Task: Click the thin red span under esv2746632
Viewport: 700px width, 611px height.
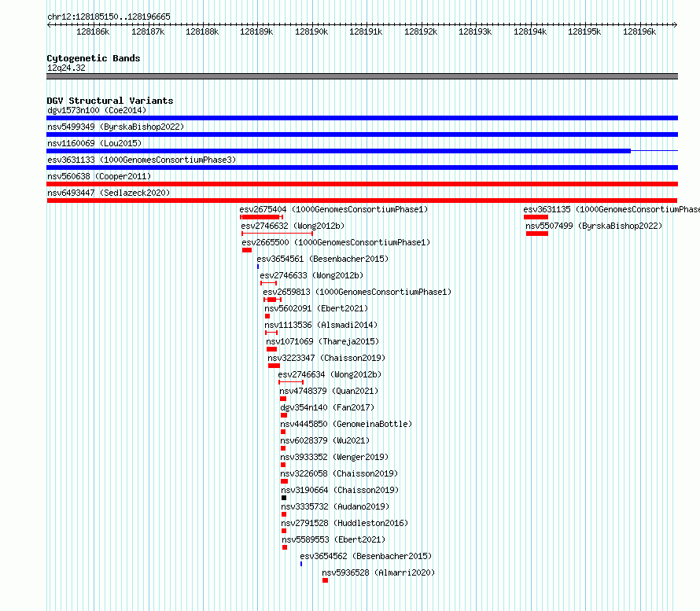Action: click(x=277, y=234)
